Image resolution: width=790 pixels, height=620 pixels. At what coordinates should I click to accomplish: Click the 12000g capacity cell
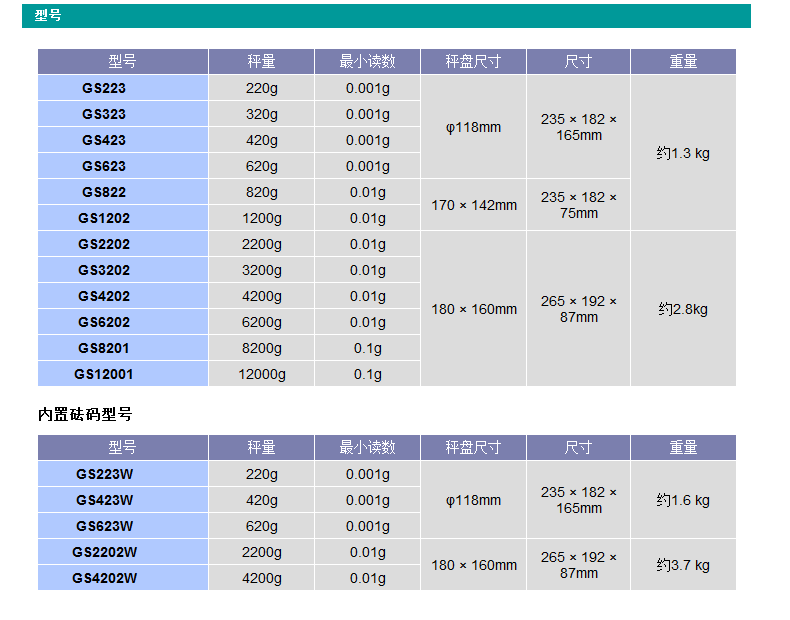pyautogui.click(x=262, y=374)
